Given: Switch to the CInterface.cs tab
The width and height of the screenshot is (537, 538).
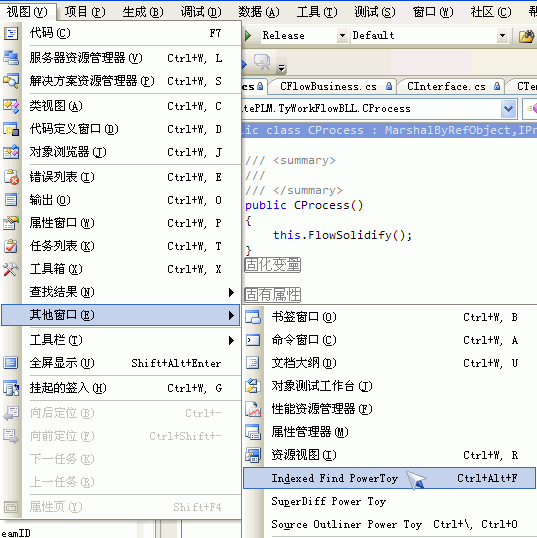Looking at the screenshot, I should [x=450, y=86].
